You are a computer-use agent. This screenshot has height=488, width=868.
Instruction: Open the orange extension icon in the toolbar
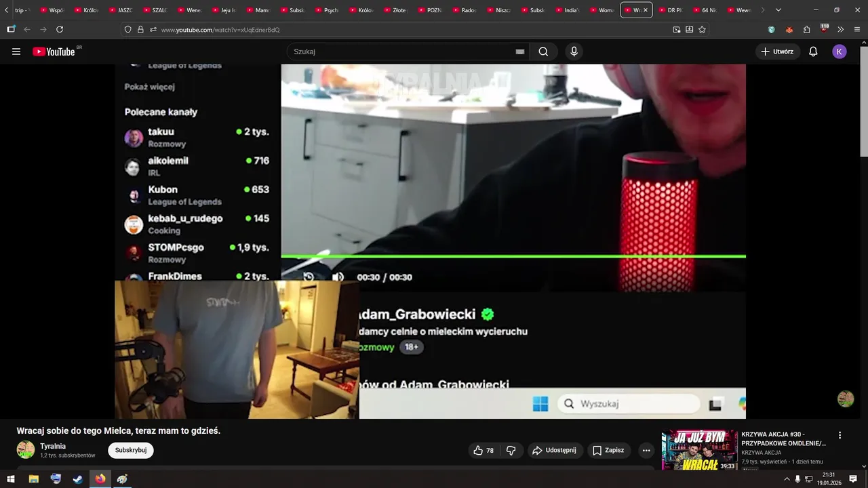point(789,30)
